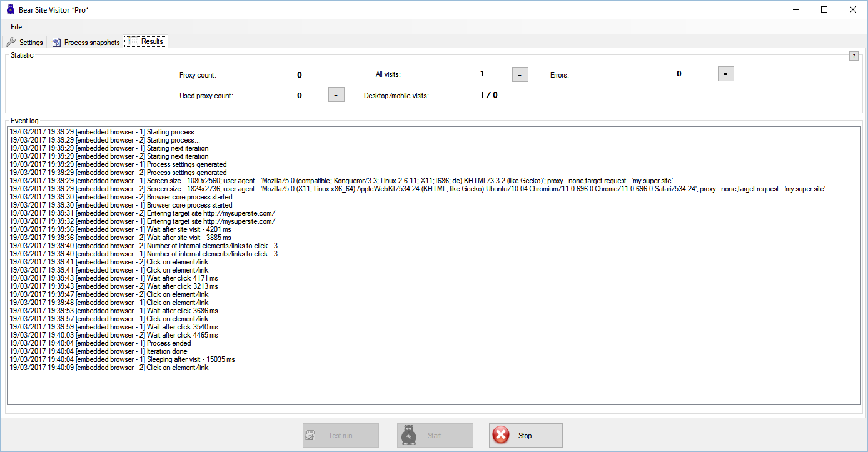Select browser 2 'Browser core process started' line

(121, 197)
